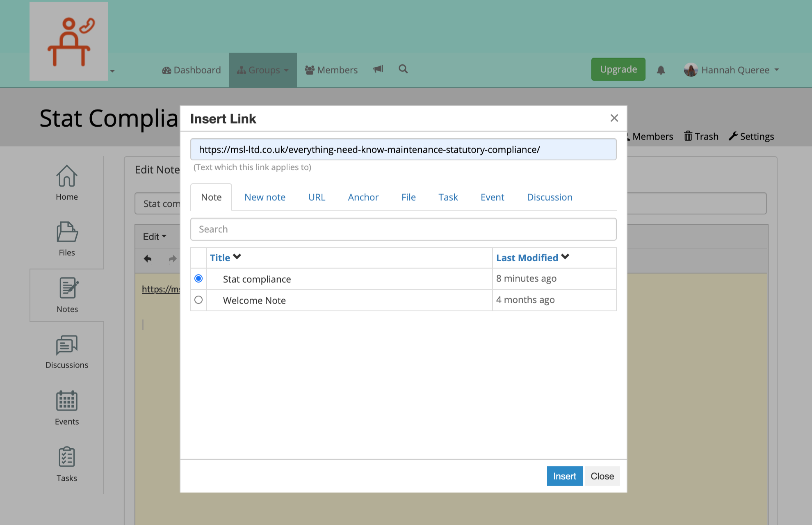Click the '4 months ago' cell

554,300
